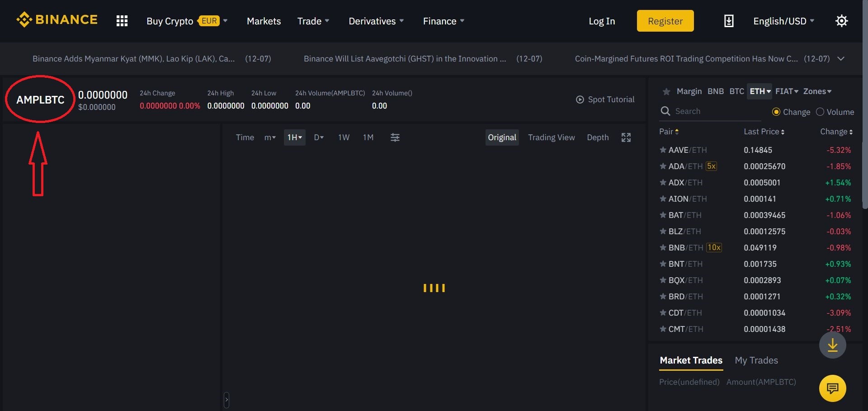Click the Register button

pos(665,21)
